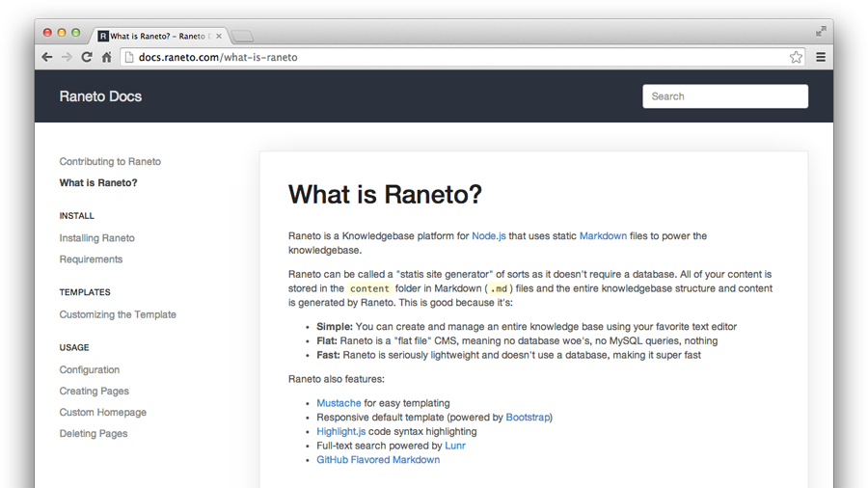The image size is (868, 488).
Task: Reload the page with the refresh icon
Action: click(x=87, y=57)
